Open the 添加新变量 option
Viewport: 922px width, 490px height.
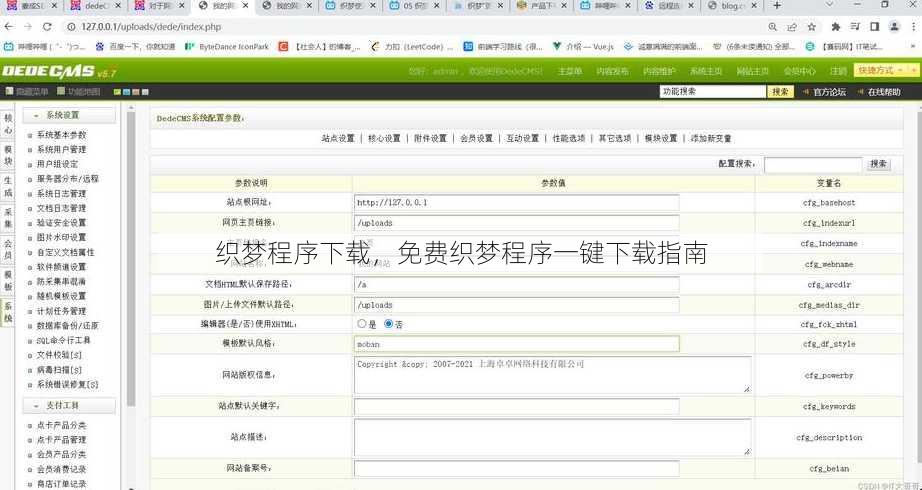(711, 139)
